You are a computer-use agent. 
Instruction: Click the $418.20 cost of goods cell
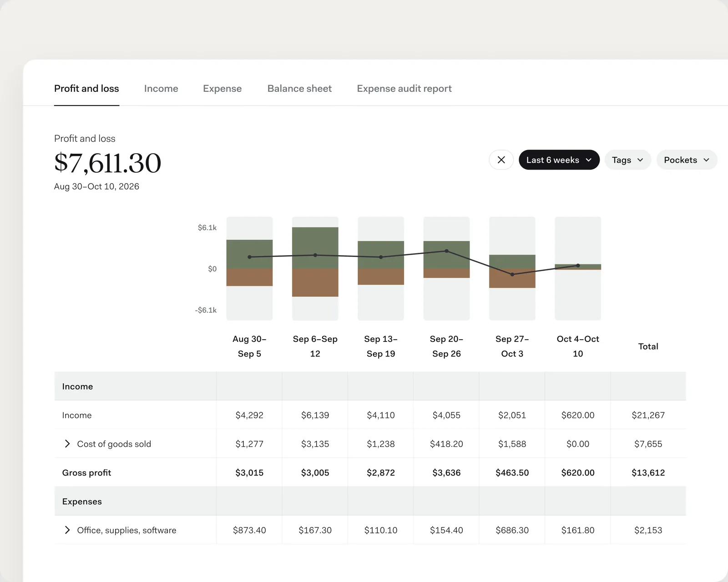pyautogui.click(x=446, y=444)
